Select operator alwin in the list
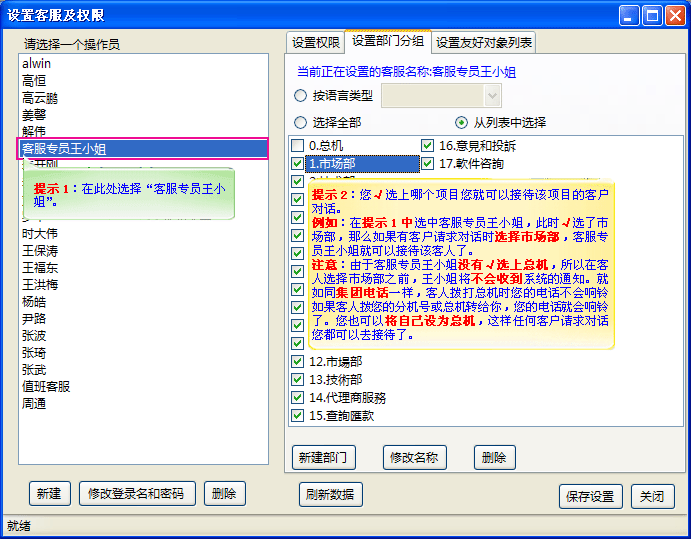This screenshot has height=539, width=691. click(35, 63)
